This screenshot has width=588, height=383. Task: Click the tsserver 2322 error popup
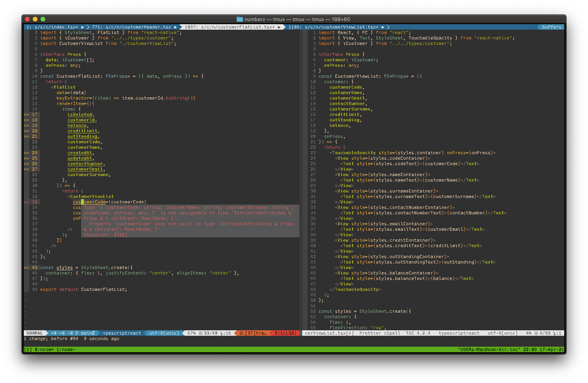[x=105, y=235]
